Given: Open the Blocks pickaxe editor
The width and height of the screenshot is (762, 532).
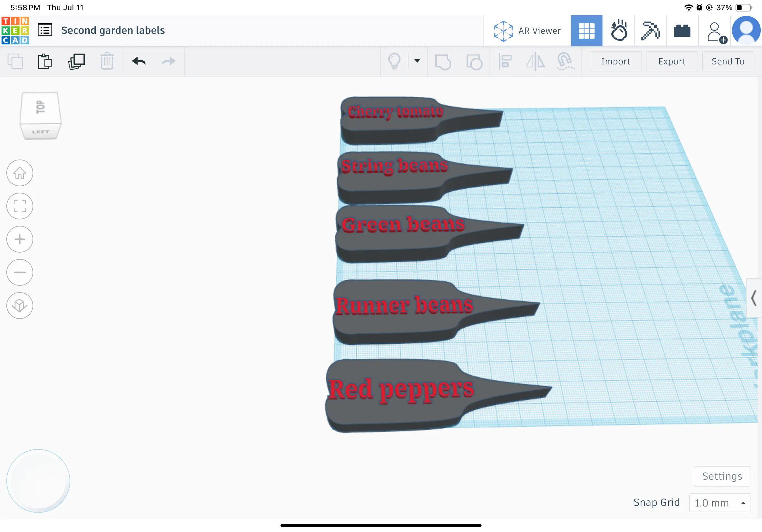Looking at the screenshot, I should [x=650, y=31].
